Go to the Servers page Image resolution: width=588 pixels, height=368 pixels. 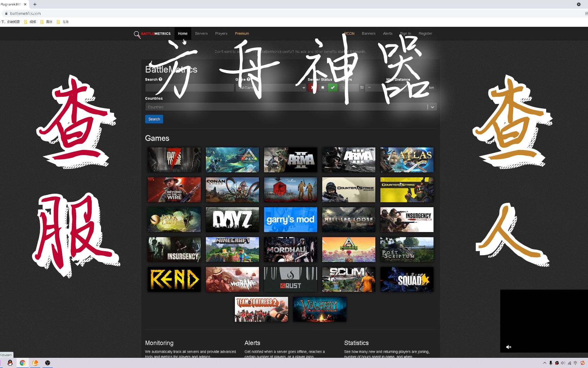coord(201,33)
